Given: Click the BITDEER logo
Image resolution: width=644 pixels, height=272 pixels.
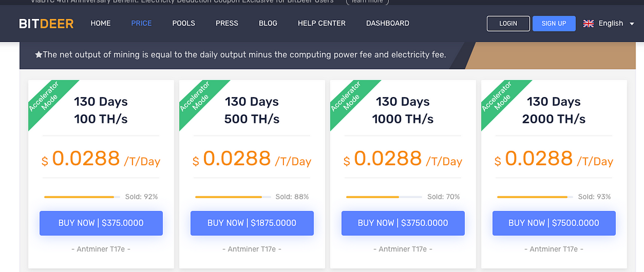Looking at the screenshot, I should pyautogui.click(x=46, y=24).
